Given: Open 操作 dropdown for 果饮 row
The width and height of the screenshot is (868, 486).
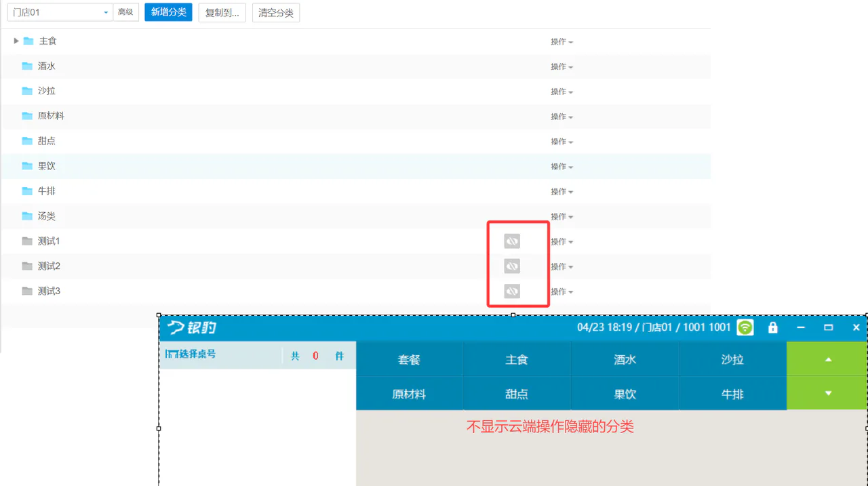Looking at the screenshot, I should (x=561, y=166).
